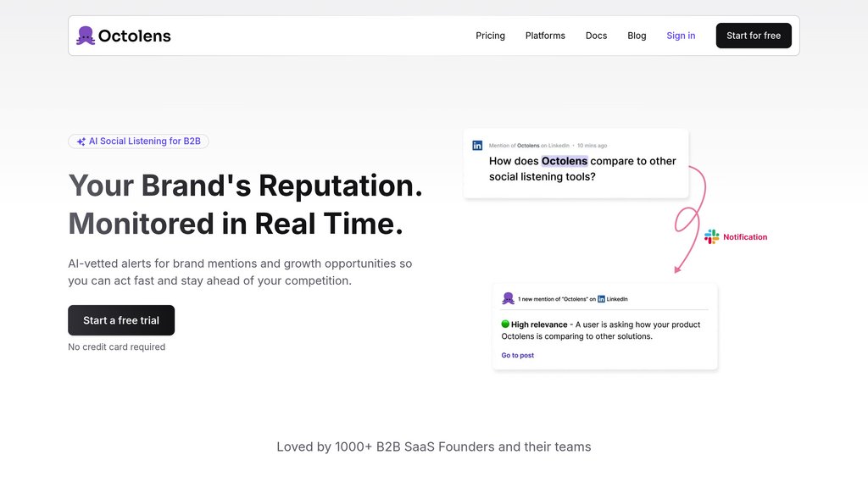Go to Docs in the top navigation

[596, 36]
